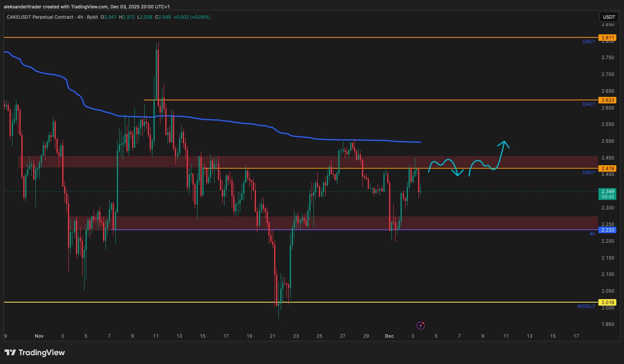Select the blue 2.233 price label
Image resolution: width=624 pixels, height=364 pixels.
[x=607, y=230]
